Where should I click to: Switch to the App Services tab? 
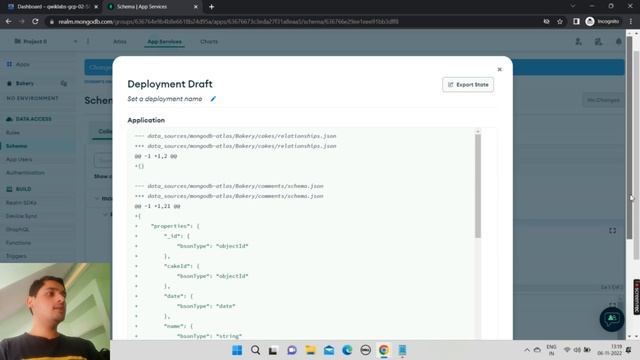click(x=164, y=42)
